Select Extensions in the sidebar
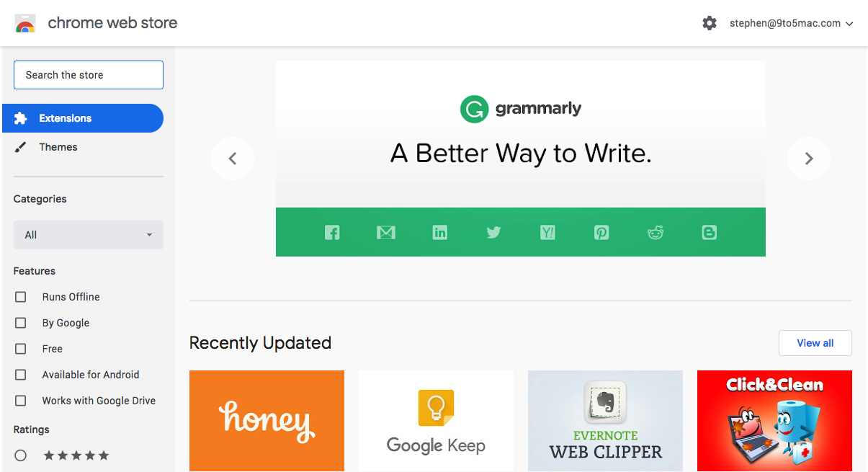 (x=83, y=118)
